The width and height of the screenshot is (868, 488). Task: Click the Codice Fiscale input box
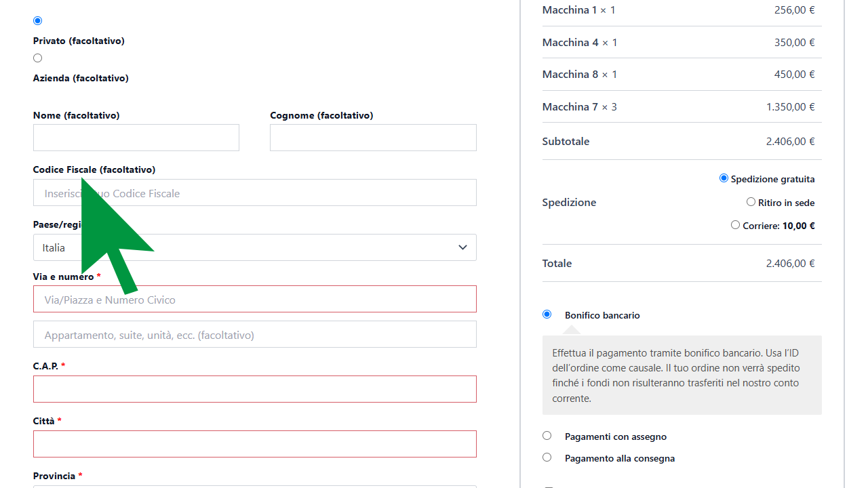click(x=254, y=192)
